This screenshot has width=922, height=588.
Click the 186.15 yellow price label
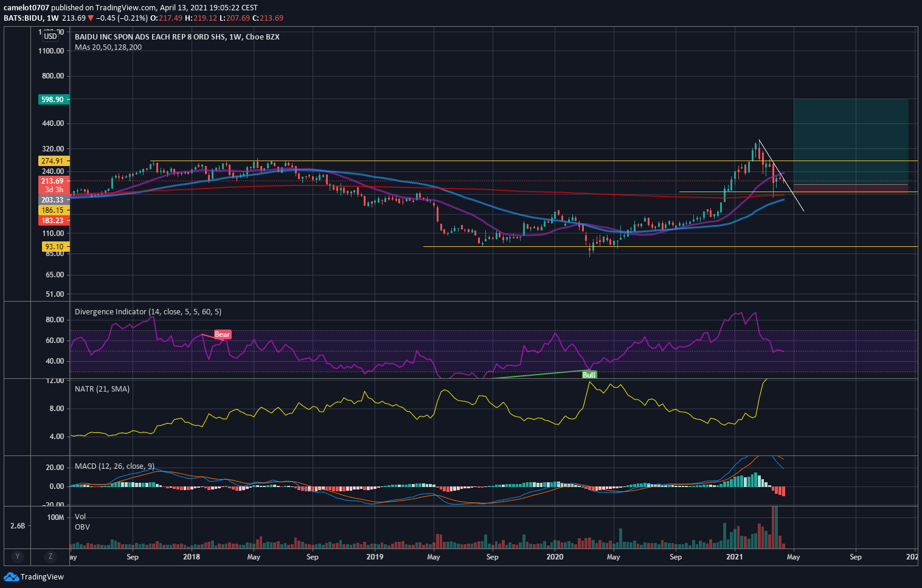54,210
